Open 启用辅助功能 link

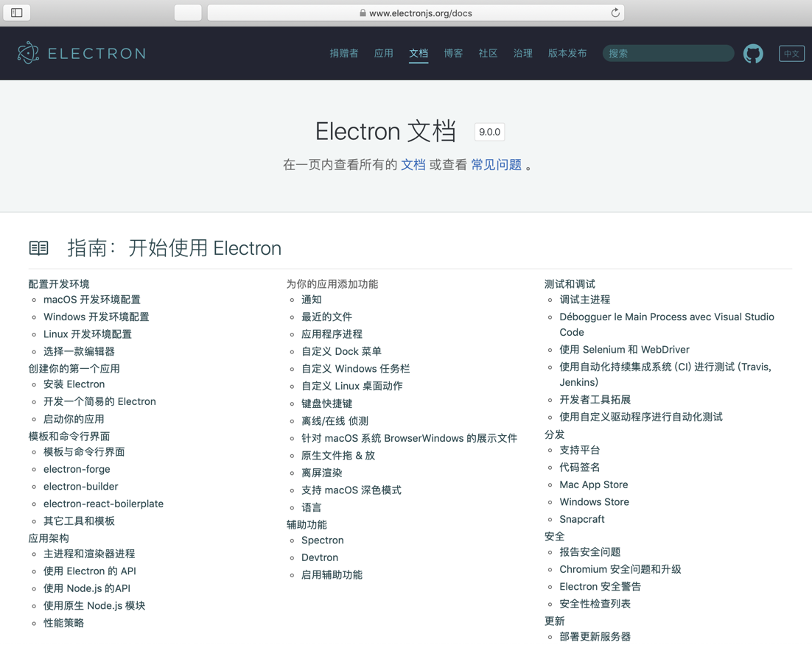click(332, 575)
